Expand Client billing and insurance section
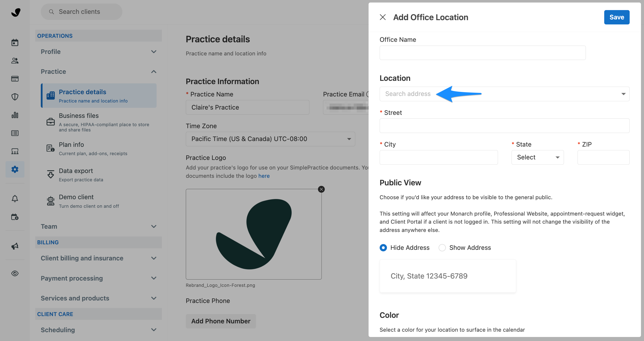Screen dimensions: 644x341 coord(98,258)
